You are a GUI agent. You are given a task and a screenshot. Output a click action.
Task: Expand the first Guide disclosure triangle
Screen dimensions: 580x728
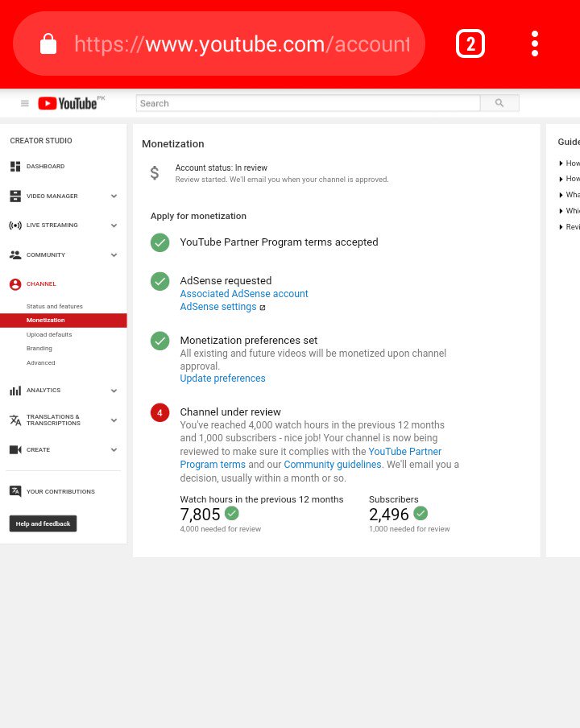click(x=561, y=163)
